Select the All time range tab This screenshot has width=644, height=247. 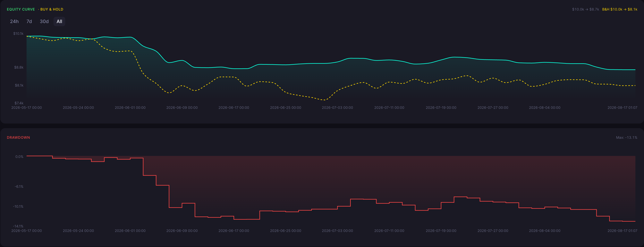pyautogui.click(x=59, y=21)
